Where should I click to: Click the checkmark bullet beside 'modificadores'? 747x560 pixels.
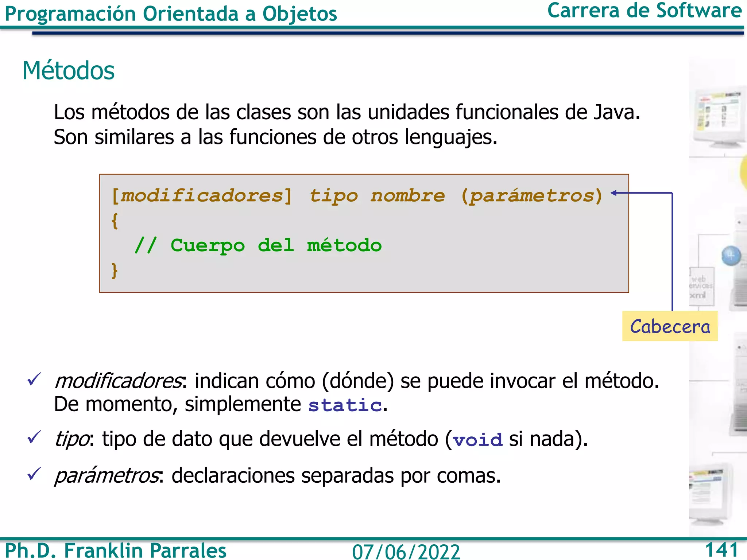coord(35,380)
